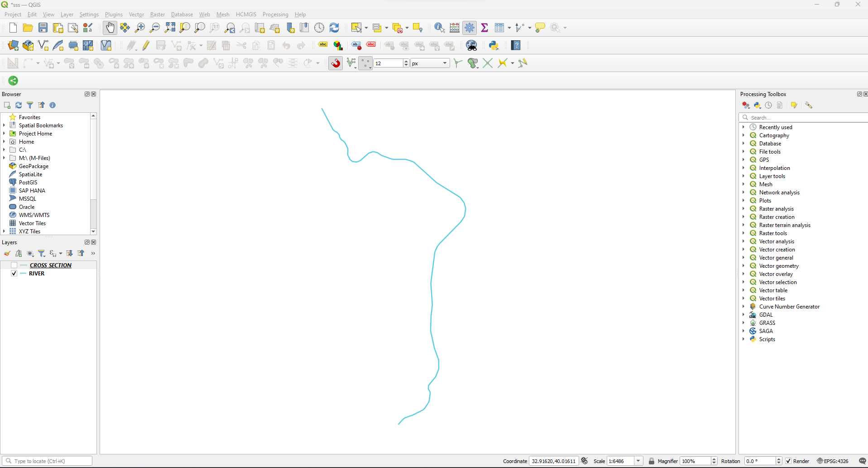Select the Pan Map tool

[x=110, y=28]
